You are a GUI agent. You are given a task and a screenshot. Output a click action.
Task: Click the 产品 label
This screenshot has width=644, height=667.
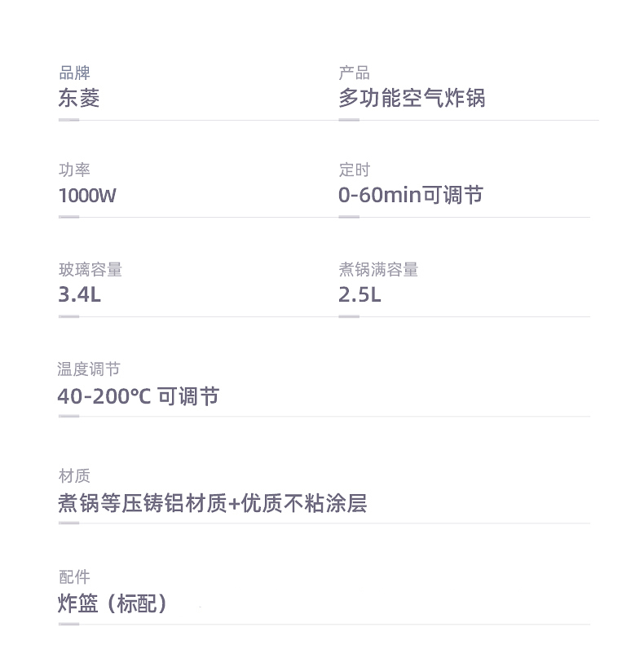[x=355, y=73]
